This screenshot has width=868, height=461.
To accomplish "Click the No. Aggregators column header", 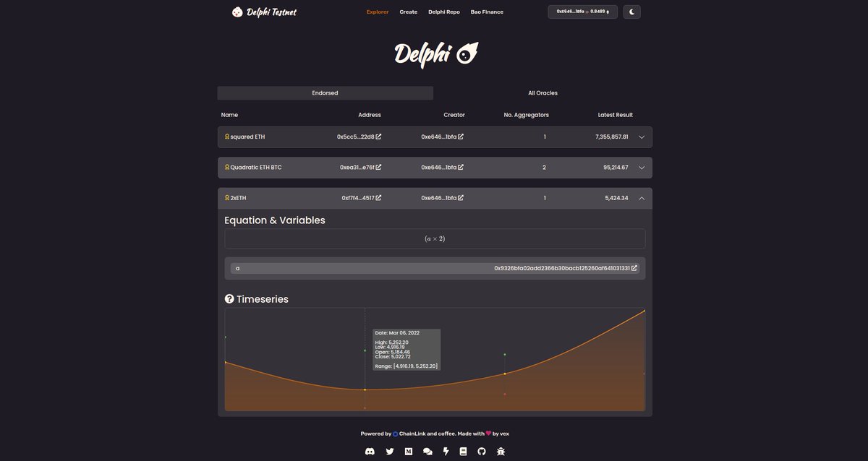I will [x=527, y=115].
